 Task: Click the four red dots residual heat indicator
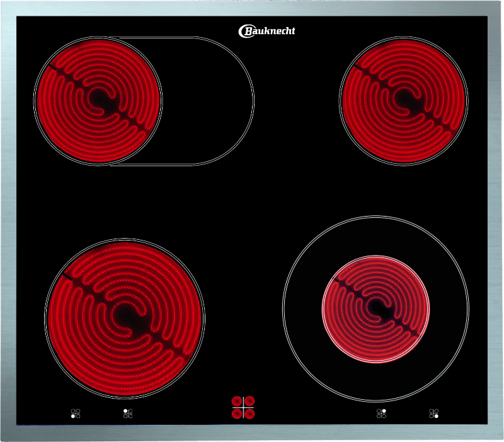pos(243,407)
